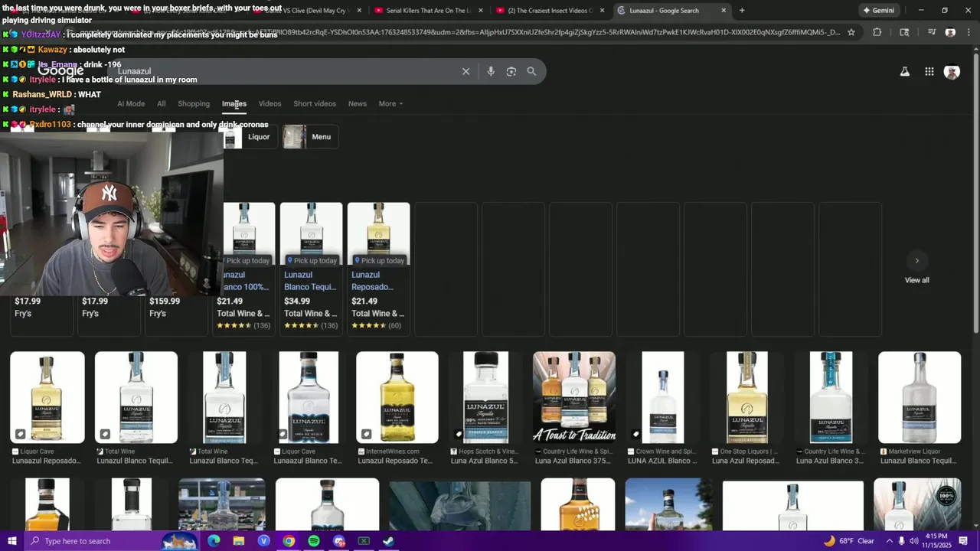Bookmark this page with the star icon
The image size is (980, 551).
(851, 32)
